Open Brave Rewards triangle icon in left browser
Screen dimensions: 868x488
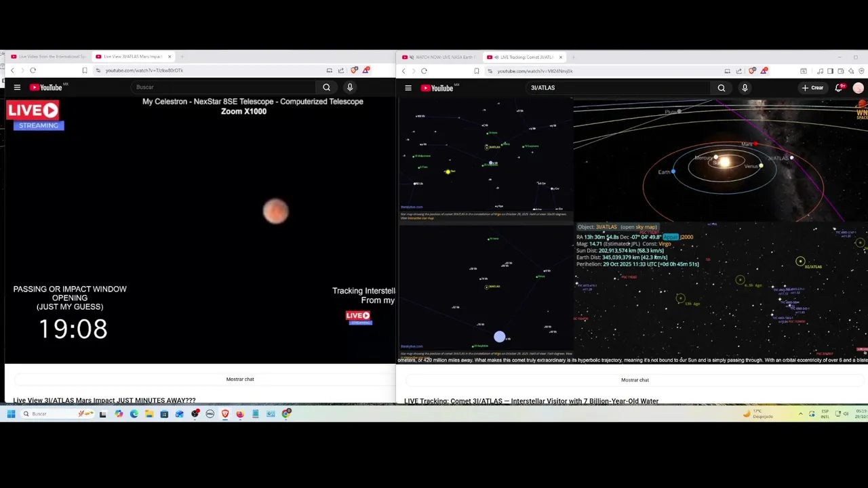(x=366, y=70)
